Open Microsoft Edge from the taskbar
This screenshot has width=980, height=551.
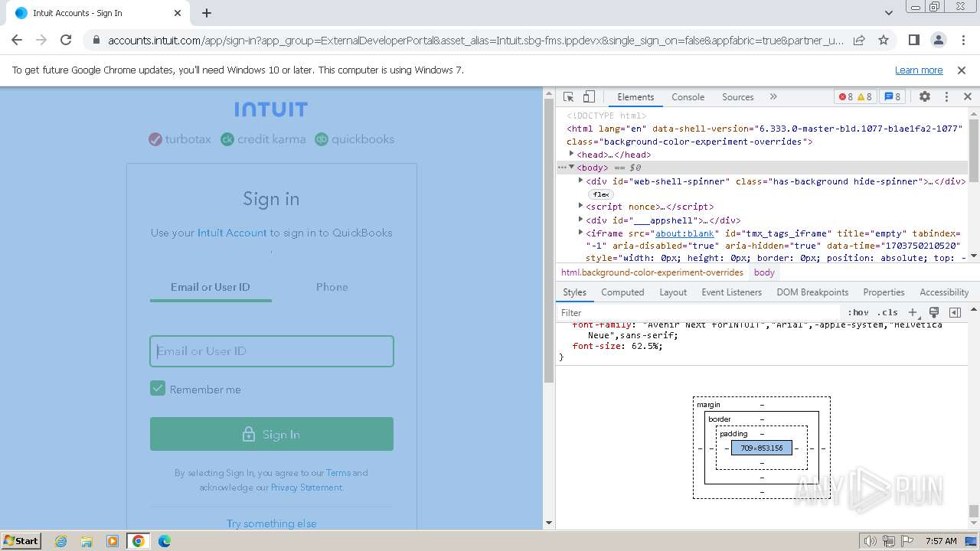tap(164, 541)
